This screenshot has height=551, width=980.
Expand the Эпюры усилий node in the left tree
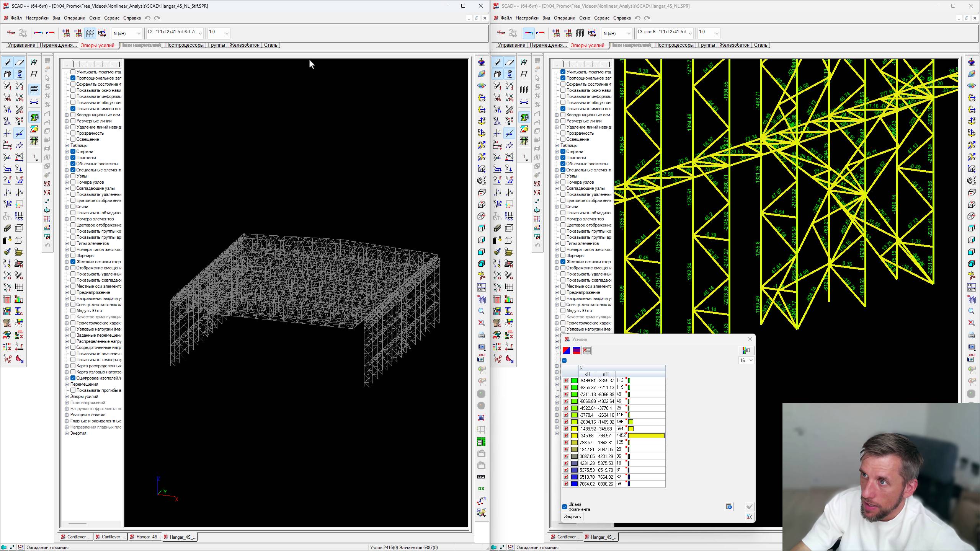tap(67, 396)
